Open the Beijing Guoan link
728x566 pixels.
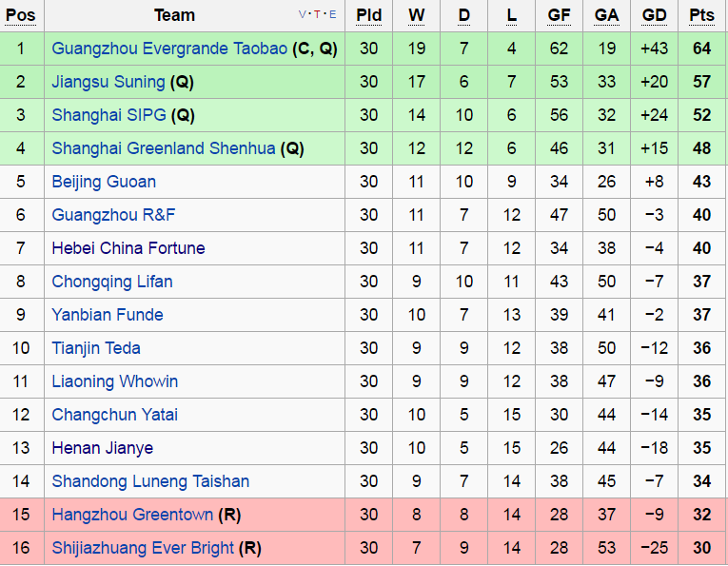click(104, 182)
